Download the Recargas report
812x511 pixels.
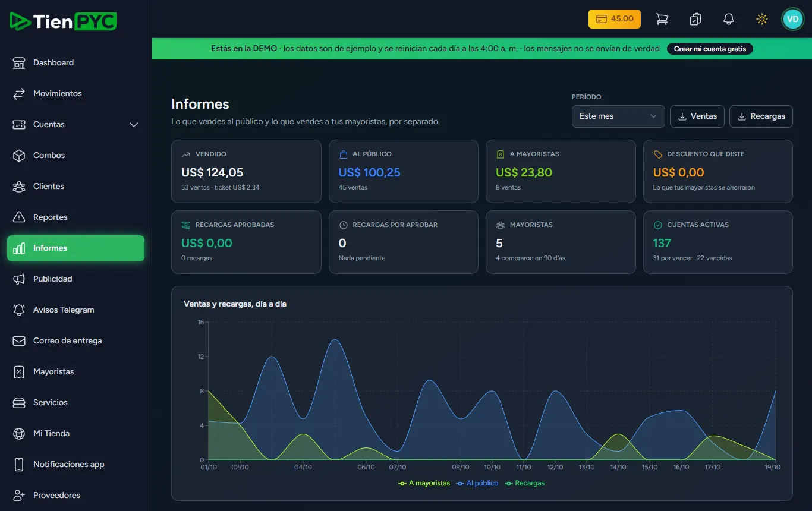tap(761, 116)
